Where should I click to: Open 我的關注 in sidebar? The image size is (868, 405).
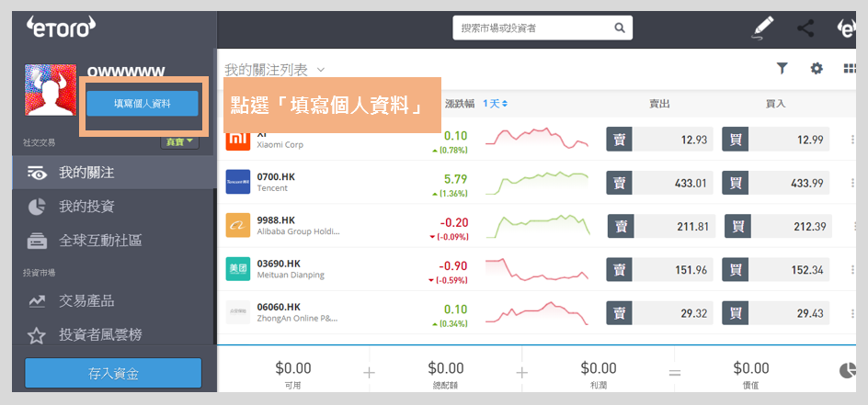click(113, 173)
